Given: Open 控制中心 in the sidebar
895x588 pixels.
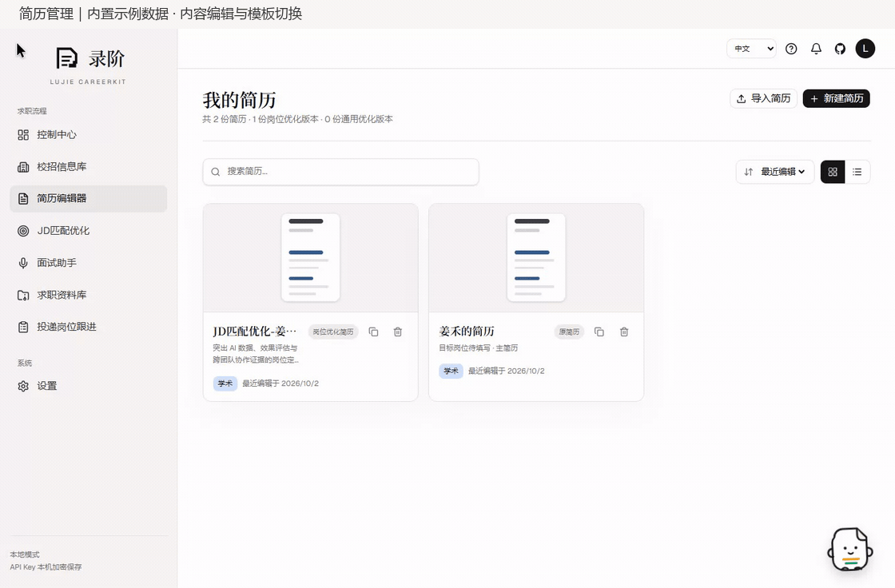Looking at the screenshot, I should pyautogui.click(x=89, y=135).
